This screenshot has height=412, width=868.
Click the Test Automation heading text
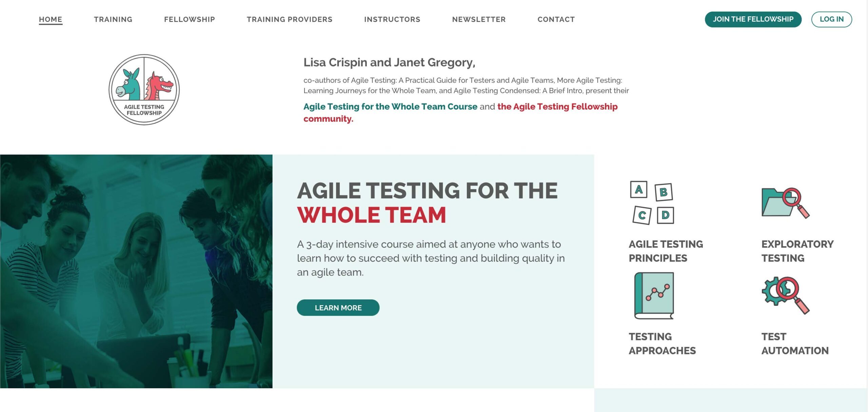click(x=795, y=344)
